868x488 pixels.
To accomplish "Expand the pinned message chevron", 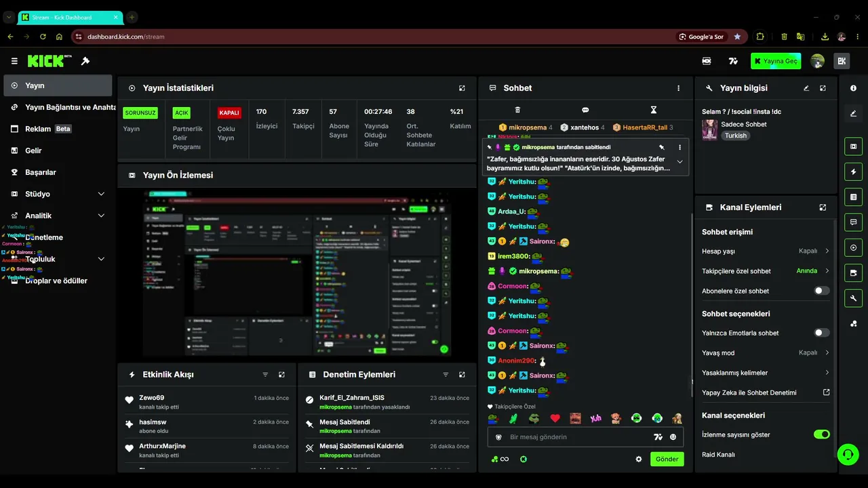I will tap(679, 162).
